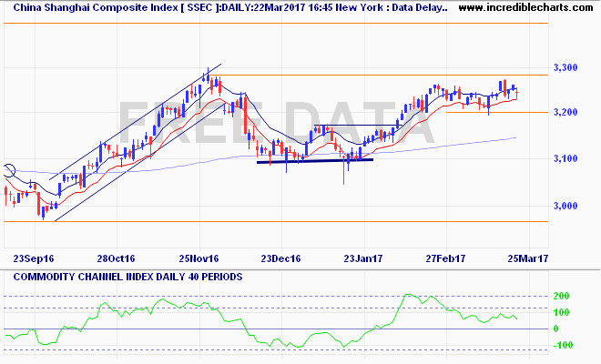Click the CCI 0 level label
Screen dimensions: 601x364
pos(555,329)
